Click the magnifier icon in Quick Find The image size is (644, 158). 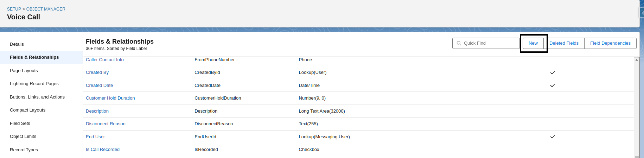point(459,43)
